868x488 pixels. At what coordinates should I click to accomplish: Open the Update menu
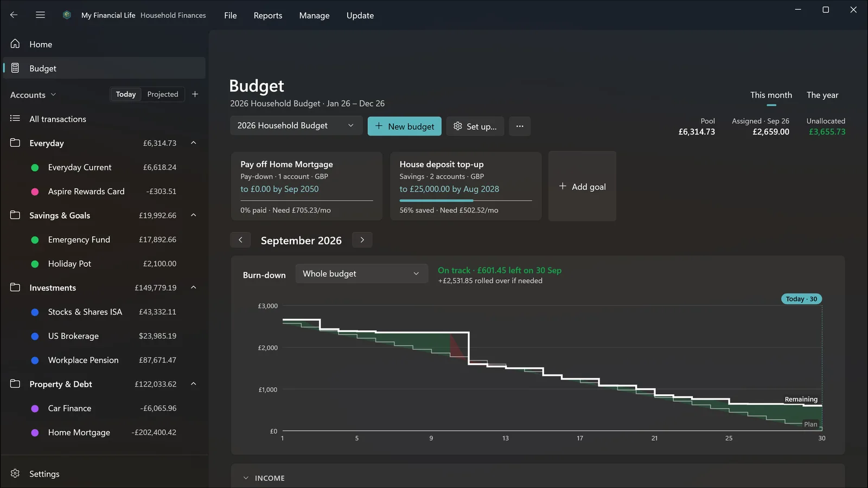click(360, 15)
